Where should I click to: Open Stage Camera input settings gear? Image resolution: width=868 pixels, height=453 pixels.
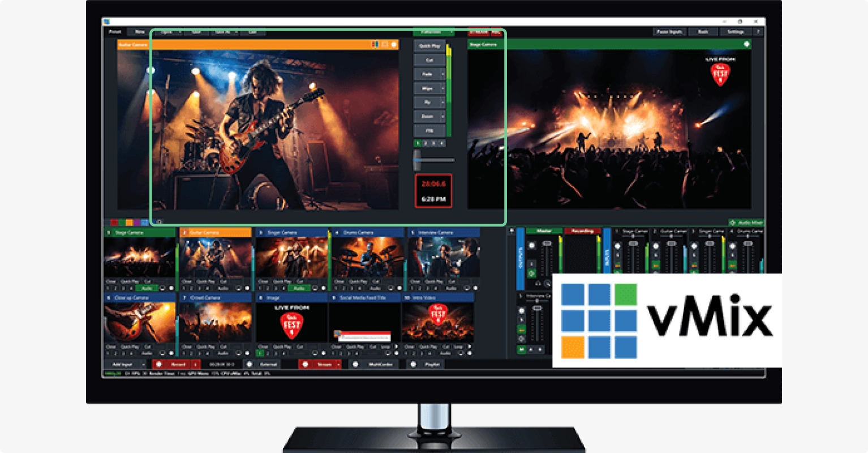click(x=171, y=288)
